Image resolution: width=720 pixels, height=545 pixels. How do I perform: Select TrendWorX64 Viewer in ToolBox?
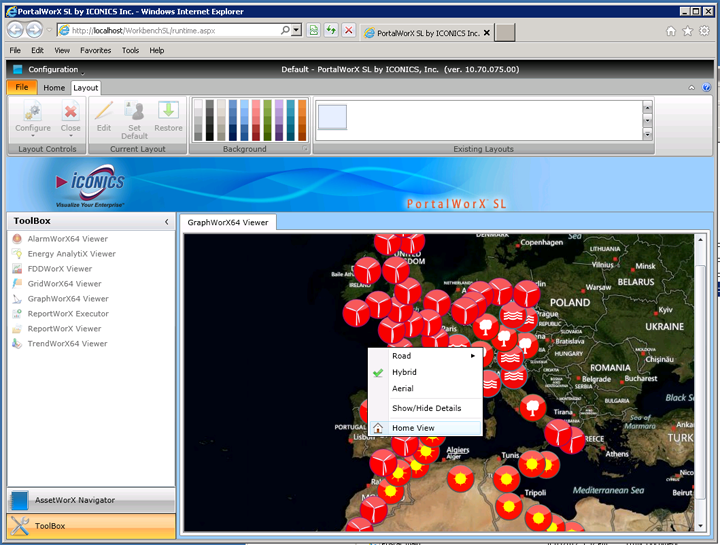pos(67,344)
